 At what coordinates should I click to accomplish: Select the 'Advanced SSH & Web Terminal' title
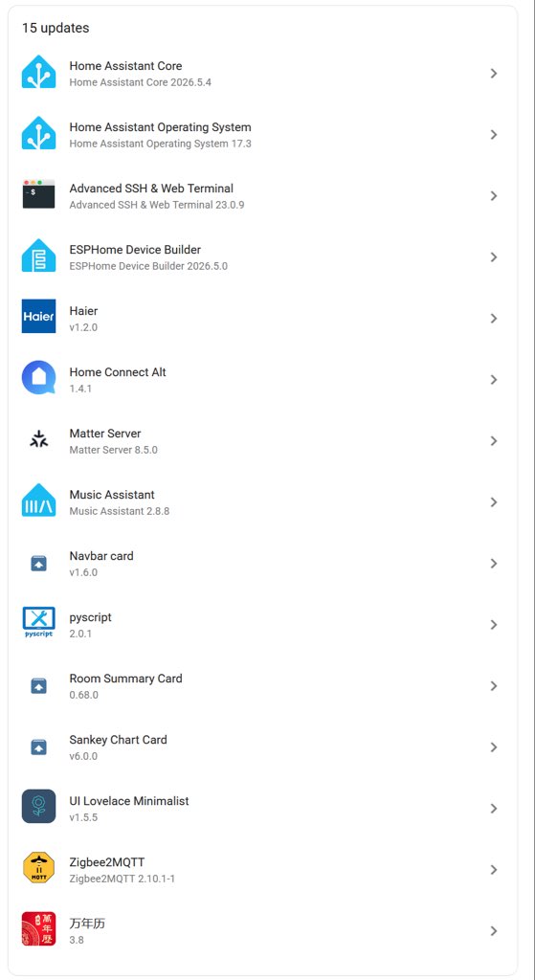point(151,189)
